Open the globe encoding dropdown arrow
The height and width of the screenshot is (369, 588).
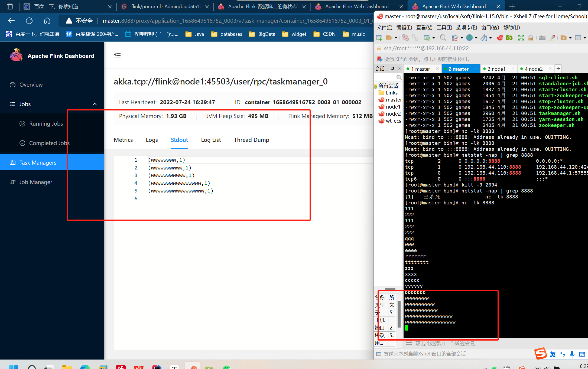[x=476, y=38]
